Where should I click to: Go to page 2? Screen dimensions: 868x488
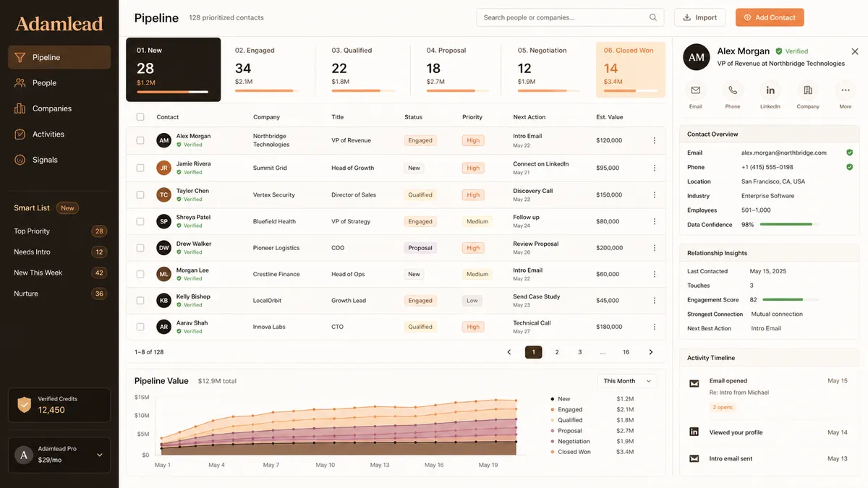[557, 352]
